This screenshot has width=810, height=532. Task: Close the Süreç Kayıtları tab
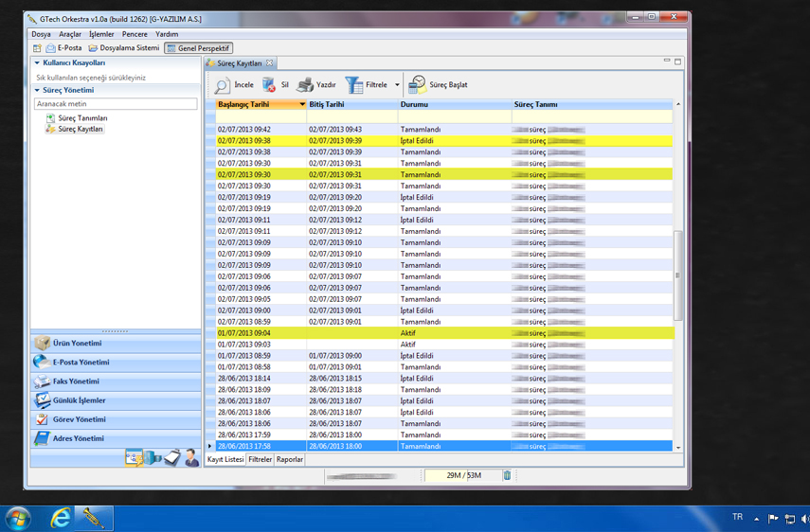point(270,63)
